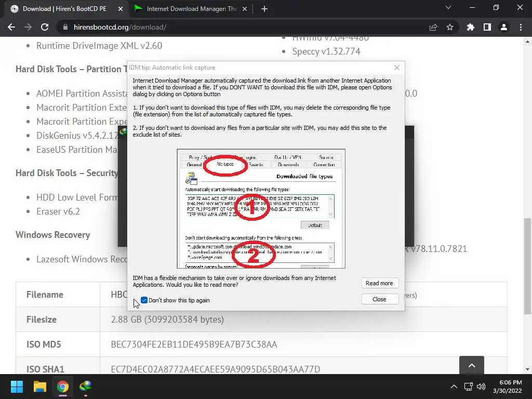Click the Close button in IDM tip

pos(380,299)
